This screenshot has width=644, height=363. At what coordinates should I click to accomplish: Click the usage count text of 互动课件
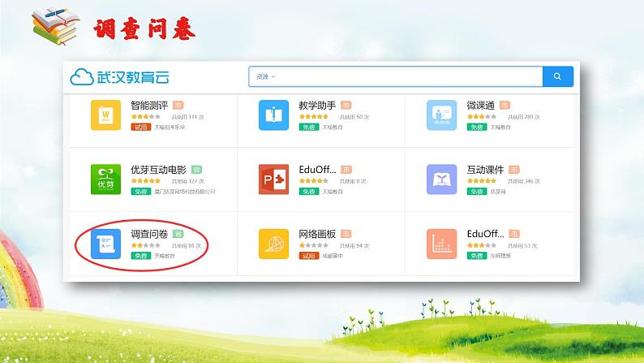pos(524,181)
